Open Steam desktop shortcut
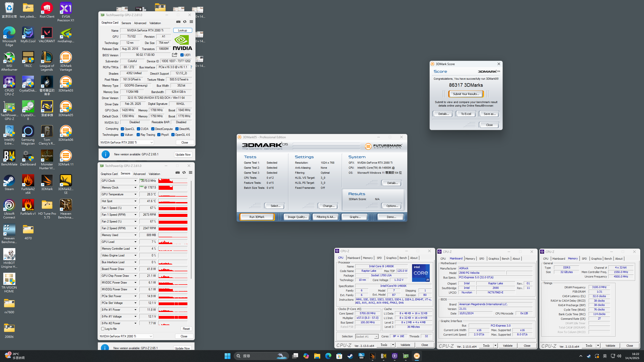This screenshot has height=362, width=644. coord(9,183)
